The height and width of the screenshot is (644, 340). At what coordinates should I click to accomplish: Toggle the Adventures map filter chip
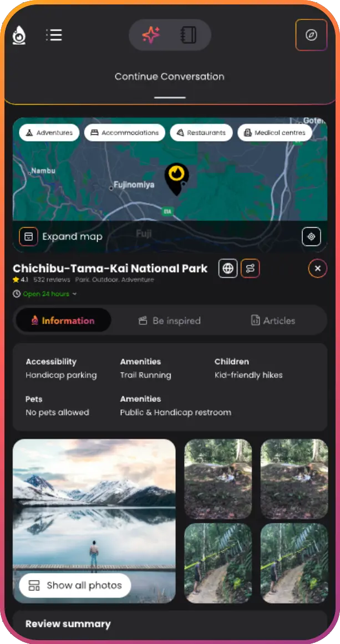[49, 132]
